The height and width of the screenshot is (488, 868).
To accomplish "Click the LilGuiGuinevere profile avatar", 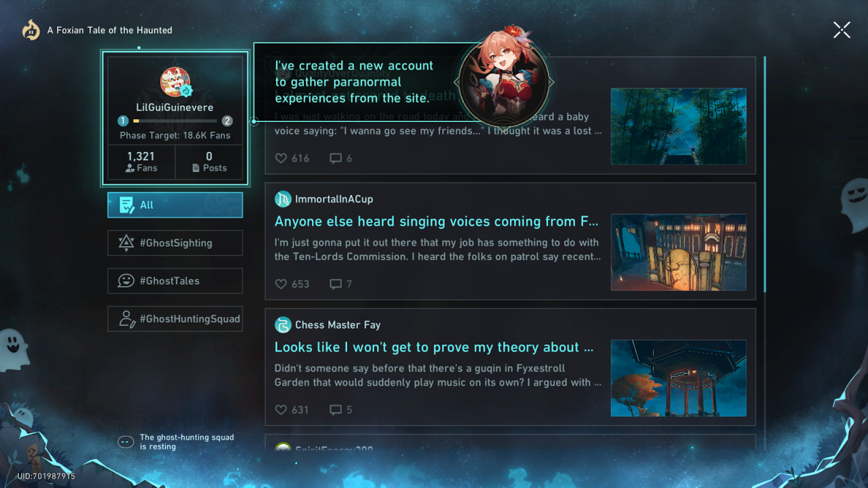I will click(x=175, y=82).
